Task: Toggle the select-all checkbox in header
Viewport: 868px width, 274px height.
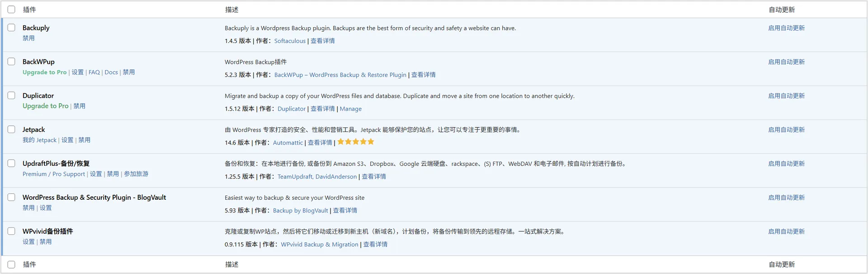Action: 11,10
